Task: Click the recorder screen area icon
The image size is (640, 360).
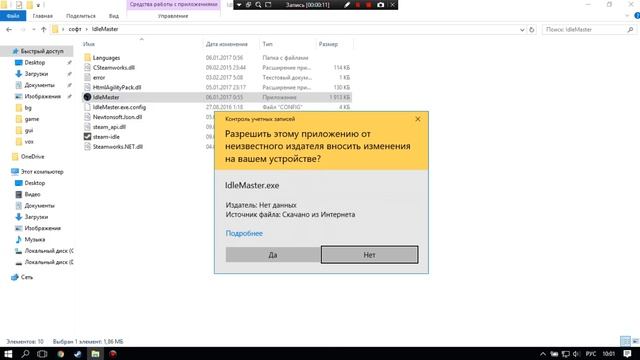Action: 268,5
